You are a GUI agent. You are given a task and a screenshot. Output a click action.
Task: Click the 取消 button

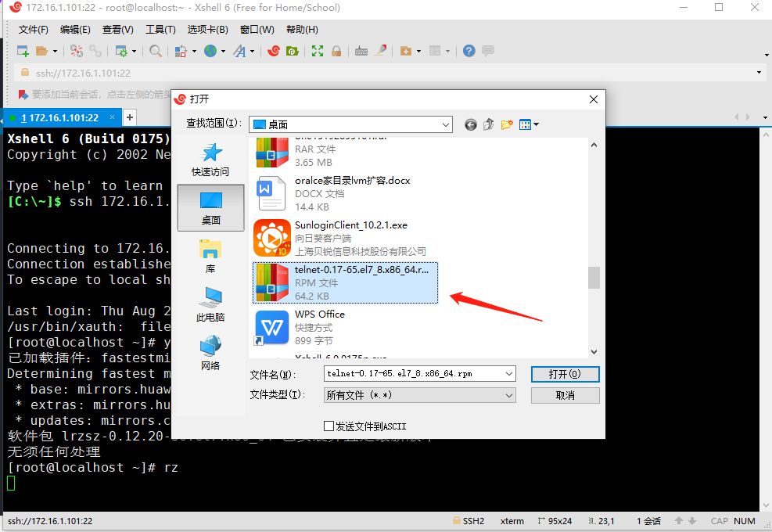click(x=566, y=396)
